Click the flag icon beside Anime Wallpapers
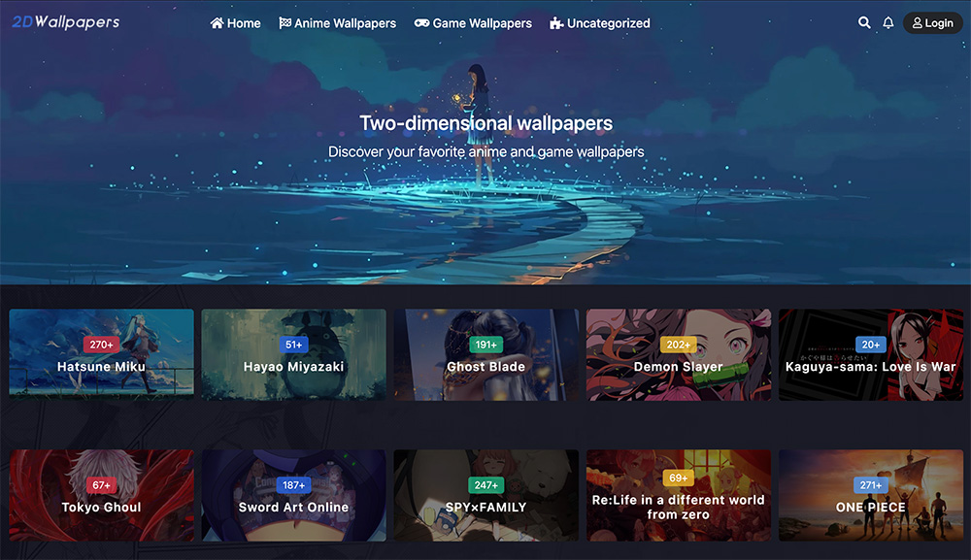 tap(285, 23)
